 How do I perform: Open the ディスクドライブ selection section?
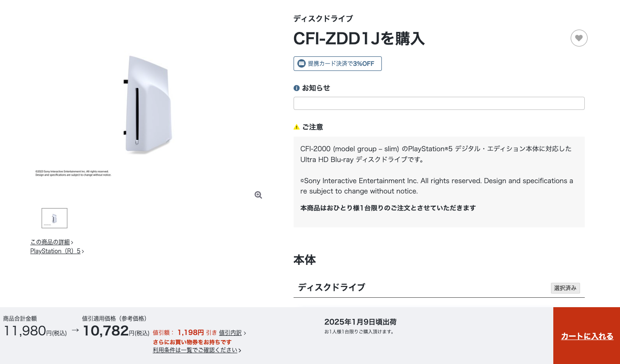pos(331,287)
